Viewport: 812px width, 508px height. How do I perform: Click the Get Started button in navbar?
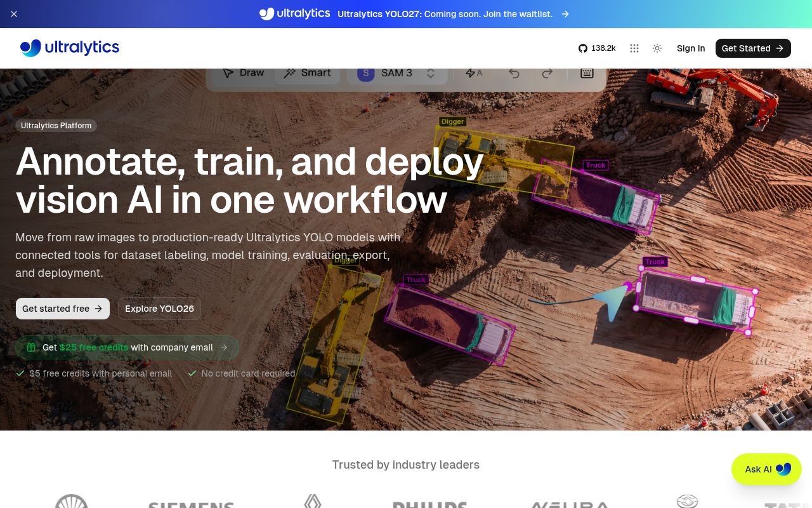pos(753,48)
